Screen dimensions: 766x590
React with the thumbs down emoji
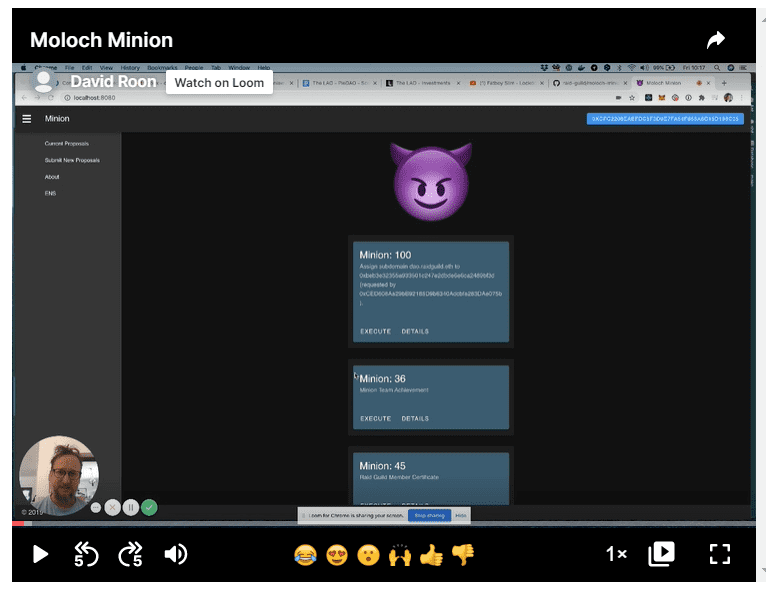[463, 555]
